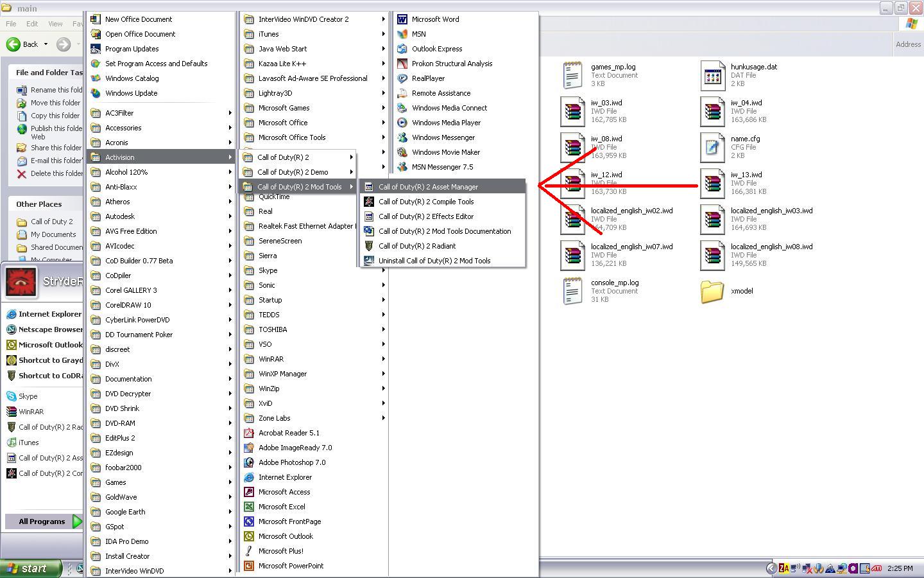Click the RealPlayer icon
924x578 pixels.
(x=402, y=78)
